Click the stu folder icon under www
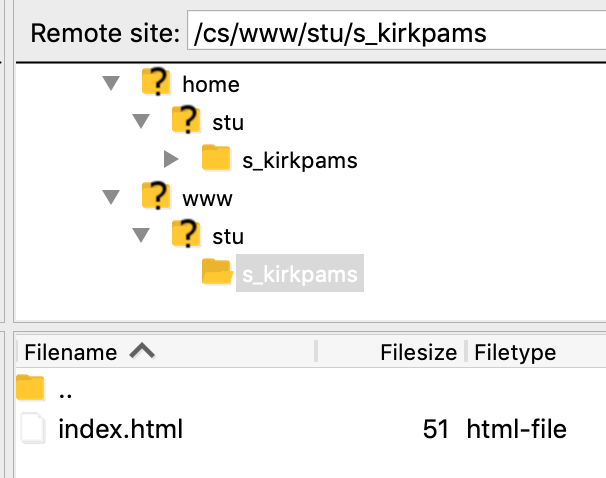 coord(185,235)
